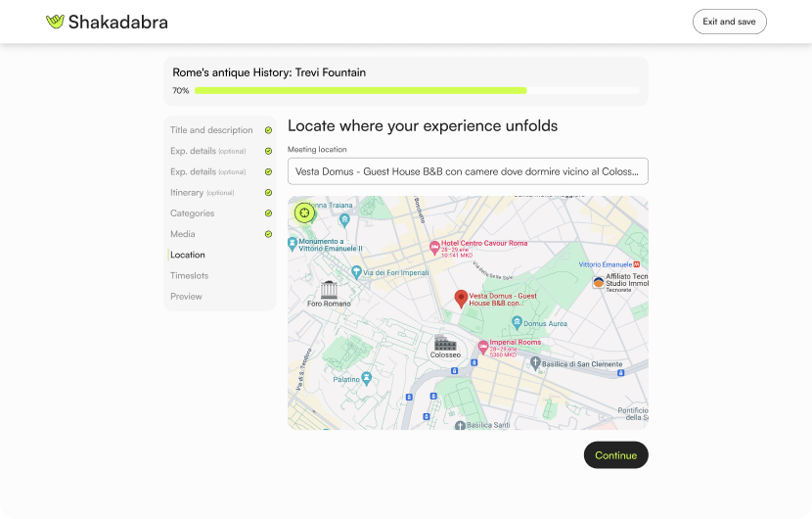Click the Basilica di San Clemente marker
The height and width of the screenshot is (519, 812).
[x=535, y=363]
